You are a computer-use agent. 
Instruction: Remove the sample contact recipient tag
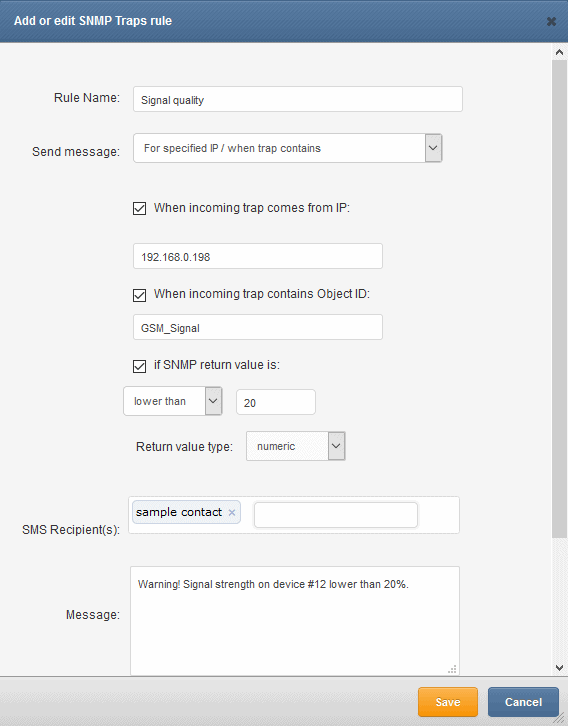(232, 513)
